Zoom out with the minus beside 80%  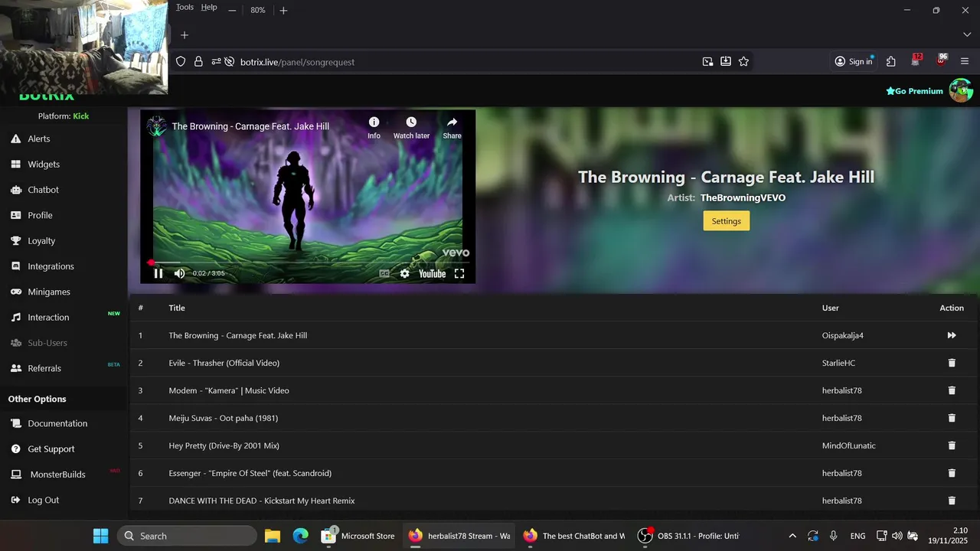point(232,10)
